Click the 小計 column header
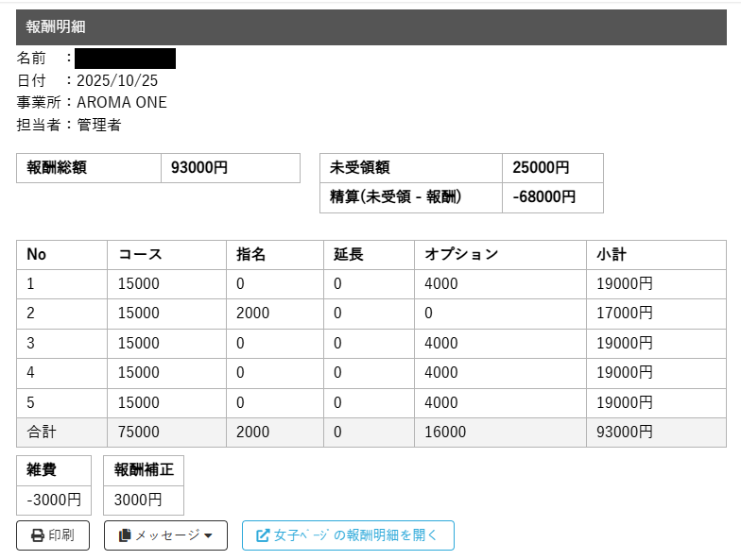The width and height of the screenshot is (741, 560). pos(612,255)
